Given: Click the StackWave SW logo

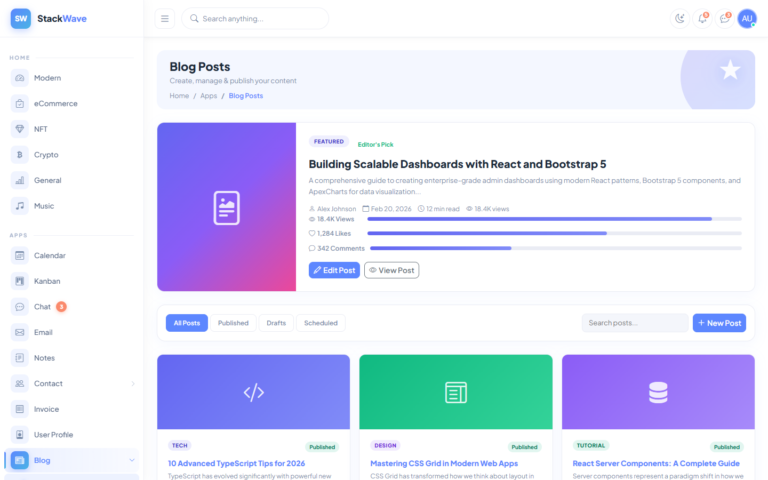Looking at the screenshot, I should [21, 18].
